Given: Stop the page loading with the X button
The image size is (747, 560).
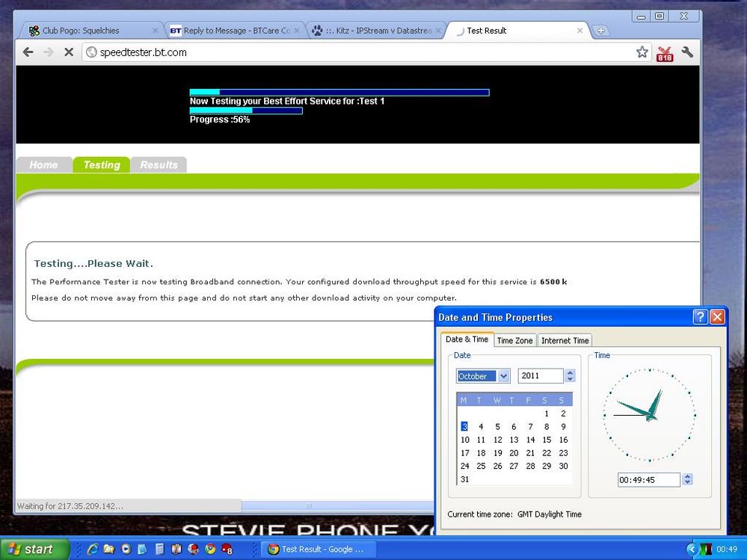Looking at the screenshot, I should (x=69, y=52).
